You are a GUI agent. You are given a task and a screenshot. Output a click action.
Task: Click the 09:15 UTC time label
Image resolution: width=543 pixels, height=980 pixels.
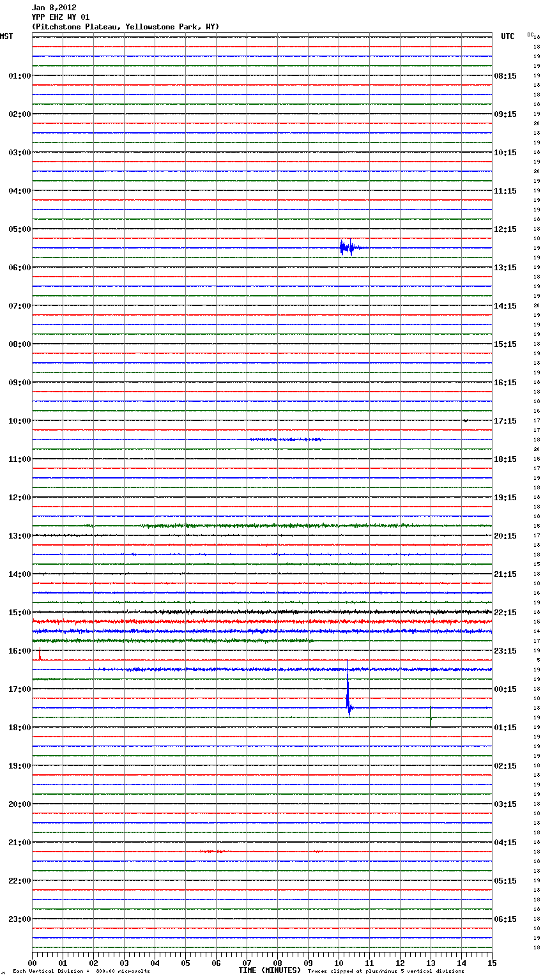click(505, 114)
